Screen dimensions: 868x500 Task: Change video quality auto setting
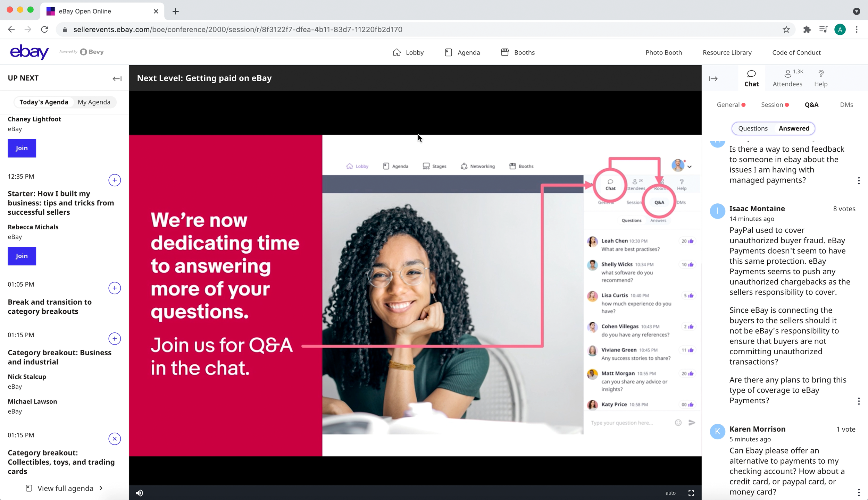[x=670, y=493]
